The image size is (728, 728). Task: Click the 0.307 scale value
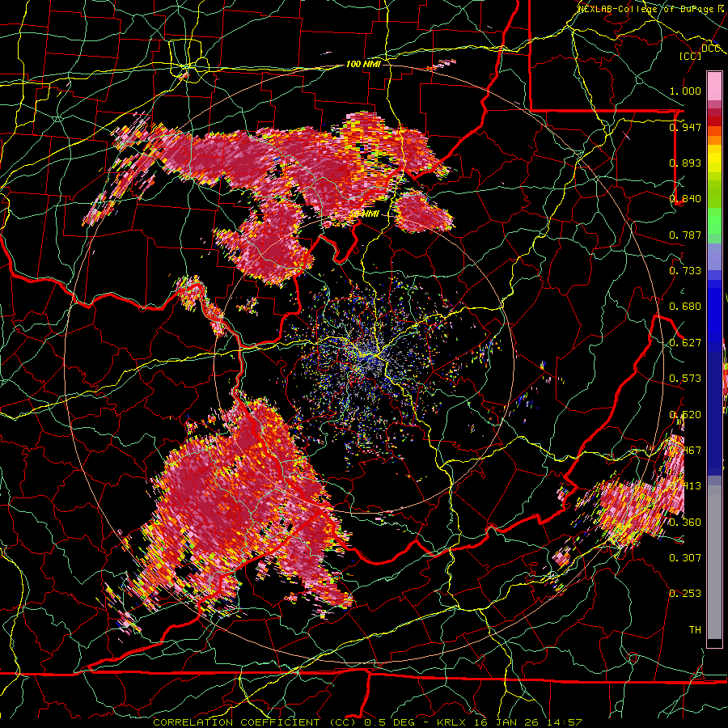click(x=685, y=558)
